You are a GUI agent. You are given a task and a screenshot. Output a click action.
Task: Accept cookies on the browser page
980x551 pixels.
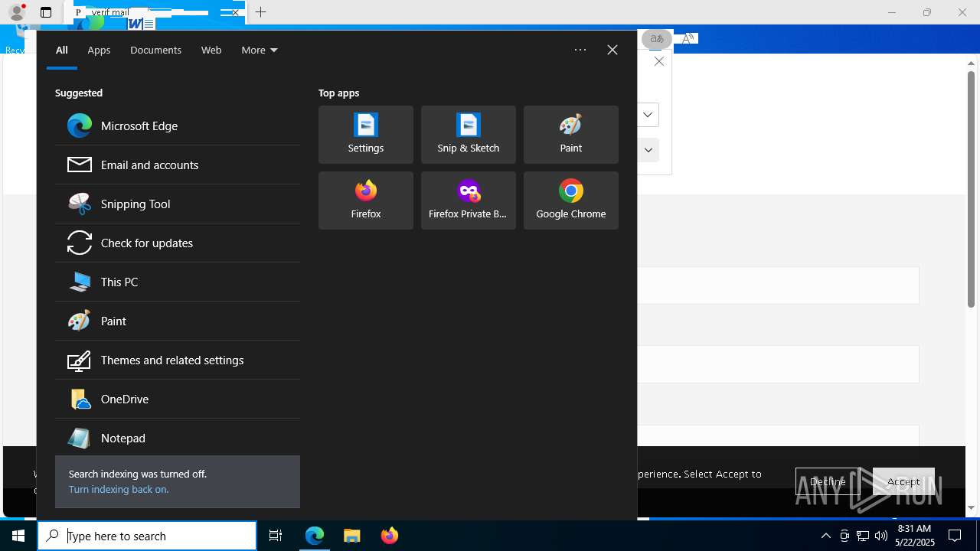903,481
